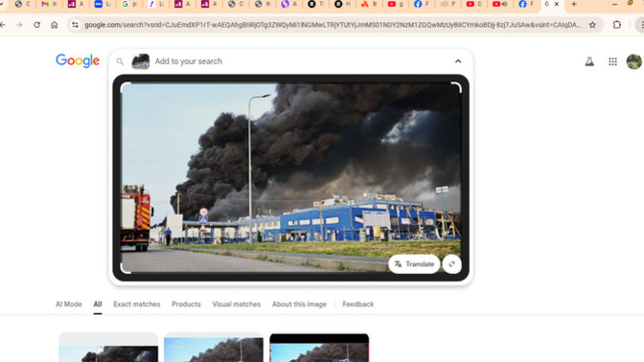
Task: Click the browser forward arrow
Action: click(x=19, y=25)
